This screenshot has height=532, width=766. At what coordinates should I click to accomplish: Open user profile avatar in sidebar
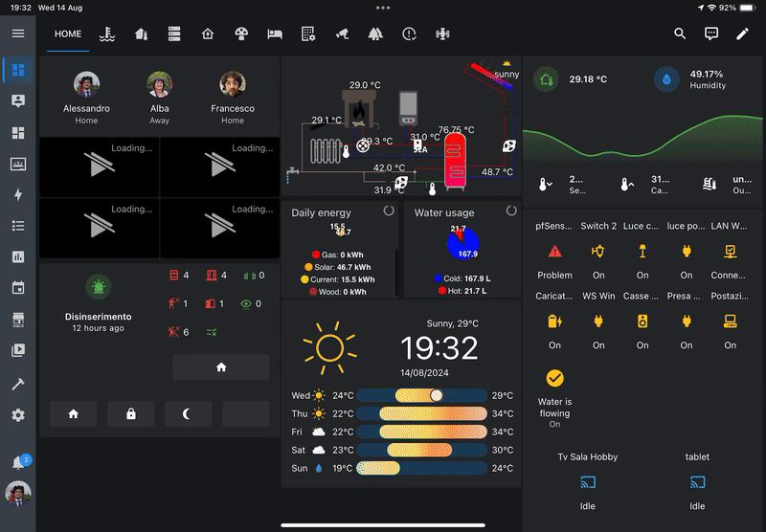[x=18, y=493]
